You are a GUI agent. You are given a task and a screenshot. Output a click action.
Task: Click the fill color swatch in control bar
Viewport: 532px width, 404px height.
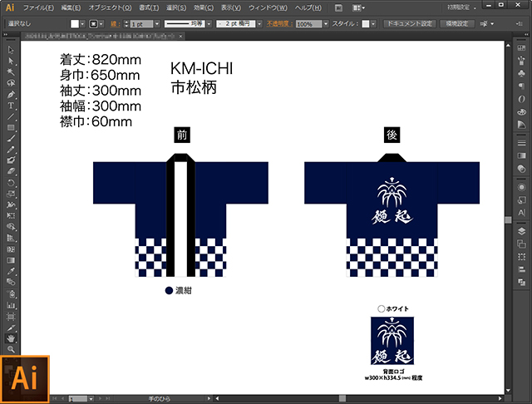click(x=74, y=25)
